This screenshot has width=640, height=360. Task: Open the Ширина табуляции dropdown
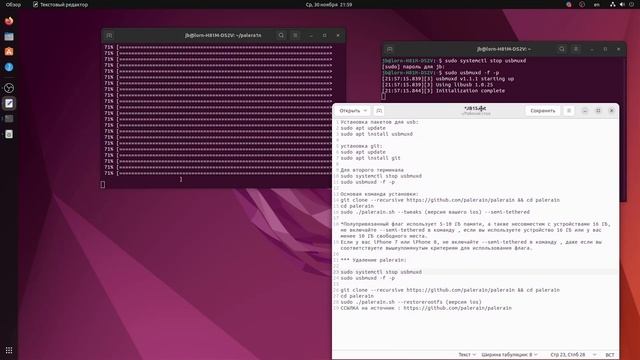click(x=509, y=355)
